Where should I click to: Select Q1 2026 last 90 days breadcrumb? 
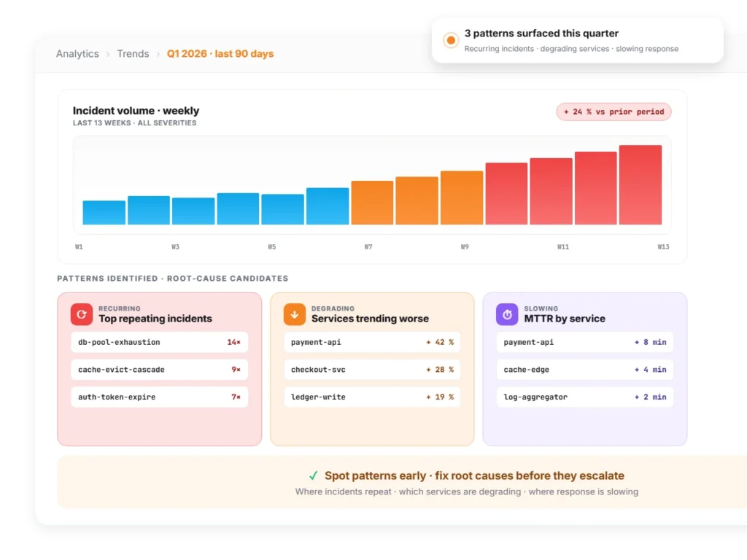pos(220,54)
